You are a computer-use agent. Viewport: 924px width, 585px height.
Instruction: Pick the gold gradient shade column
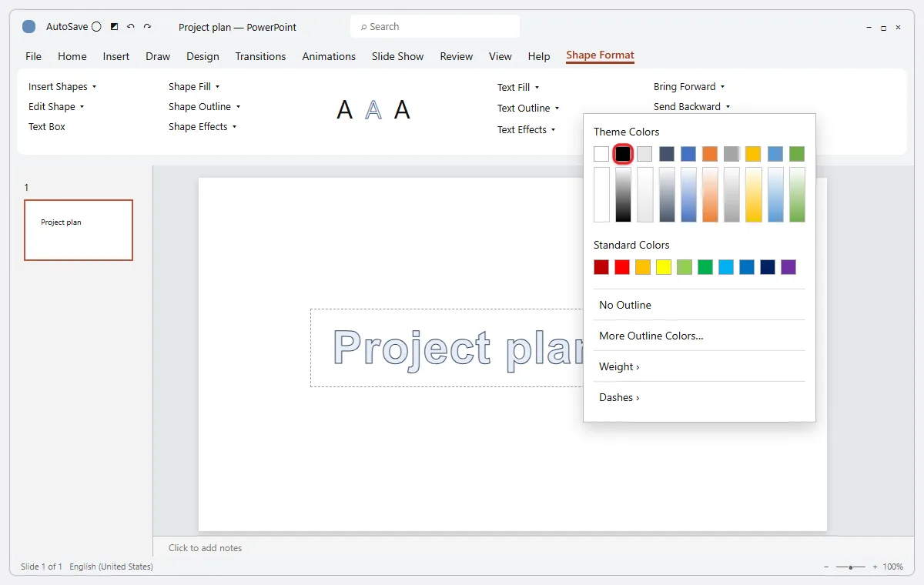(x=753, y=195)
